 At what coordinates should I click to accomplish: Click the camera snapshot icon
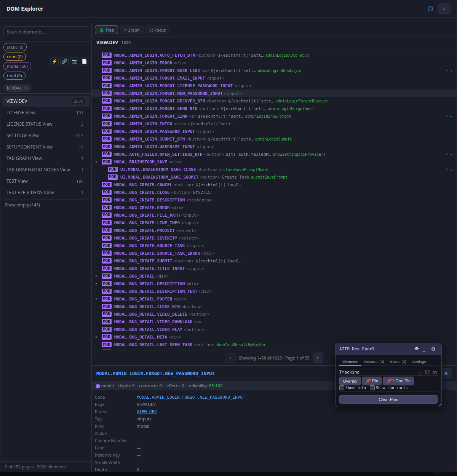[75, 61]
